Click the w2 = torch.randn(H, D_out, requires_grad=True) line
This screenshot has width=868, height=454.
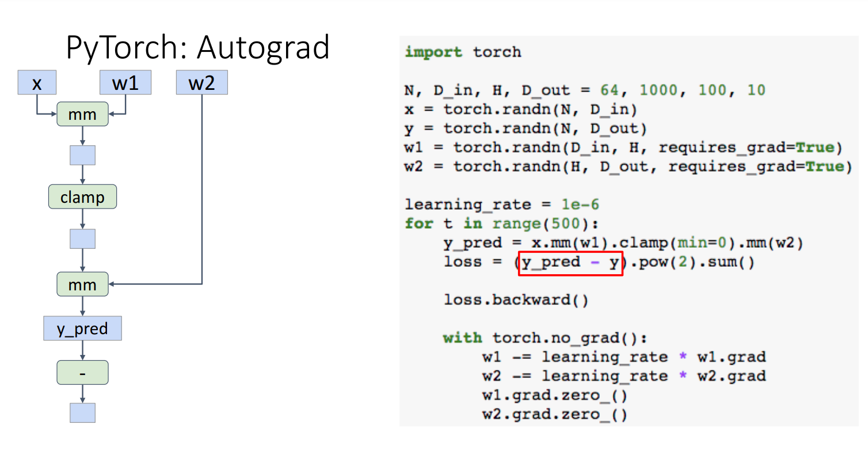(628, 167)
